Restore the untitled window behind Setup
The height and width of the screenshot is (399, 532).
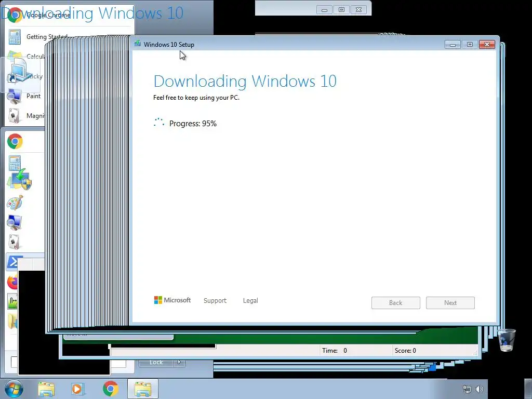[x=341, y=10]
